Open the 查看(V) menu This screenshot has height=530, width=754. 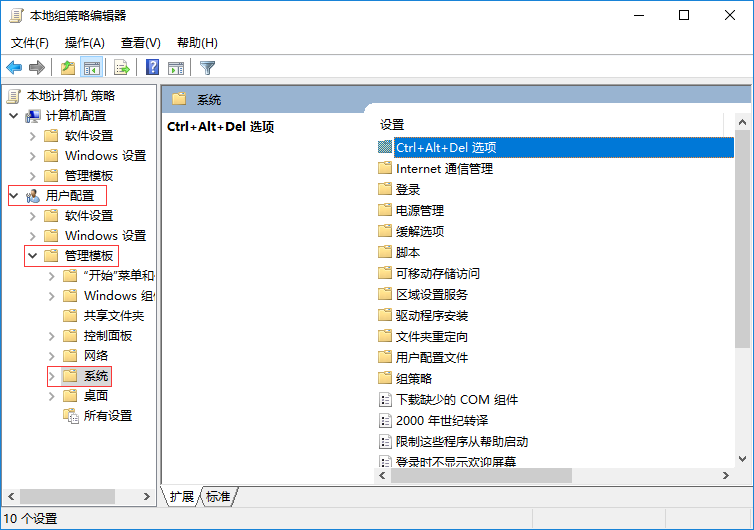tap(140, 43)
